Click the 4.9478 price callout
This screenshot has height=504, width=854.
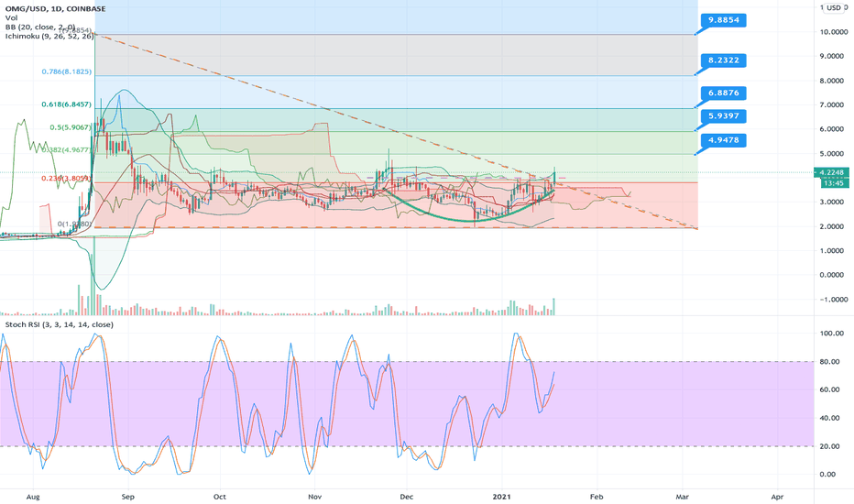click(x=723, y=140)
